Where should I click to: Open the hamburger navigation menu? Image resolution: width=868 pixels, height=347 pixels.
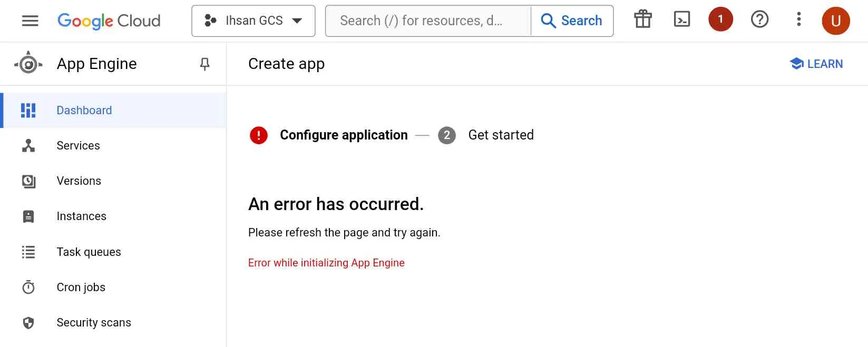click(30, 21)
